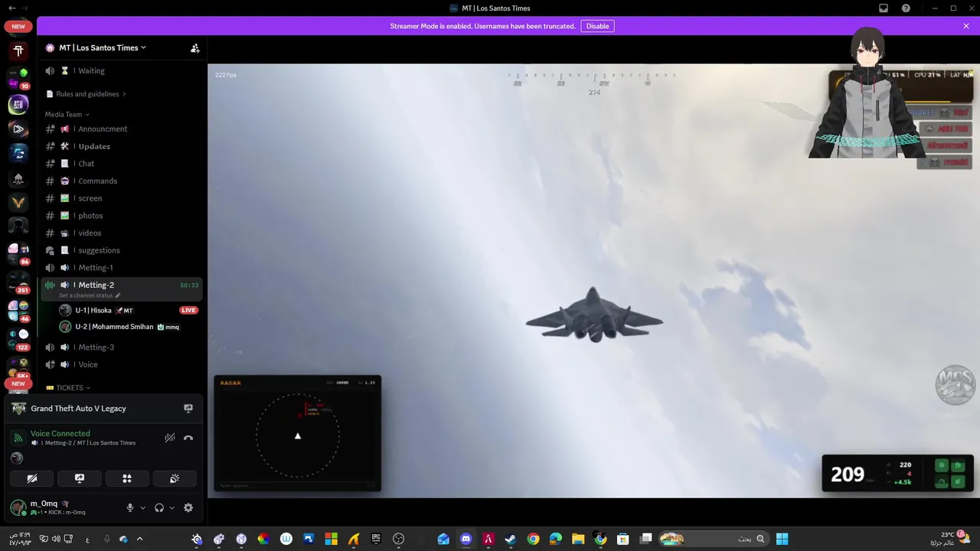This screenshot has width=980, height=551.
Task: Open the photos channel
Action: click(x=122, y=216)
